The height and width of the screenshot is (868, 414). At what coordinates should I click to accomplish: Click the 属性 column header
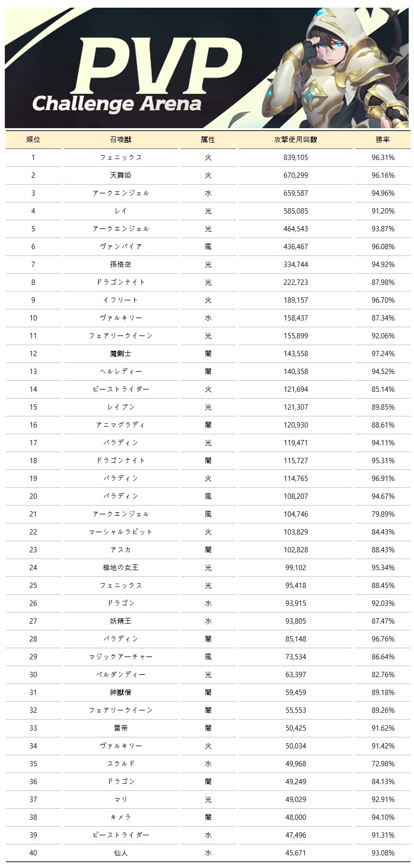click(x=208, y=140)
